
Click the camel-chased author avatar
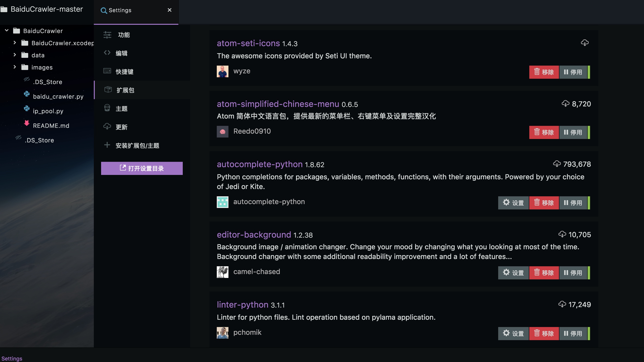(223, 272)
